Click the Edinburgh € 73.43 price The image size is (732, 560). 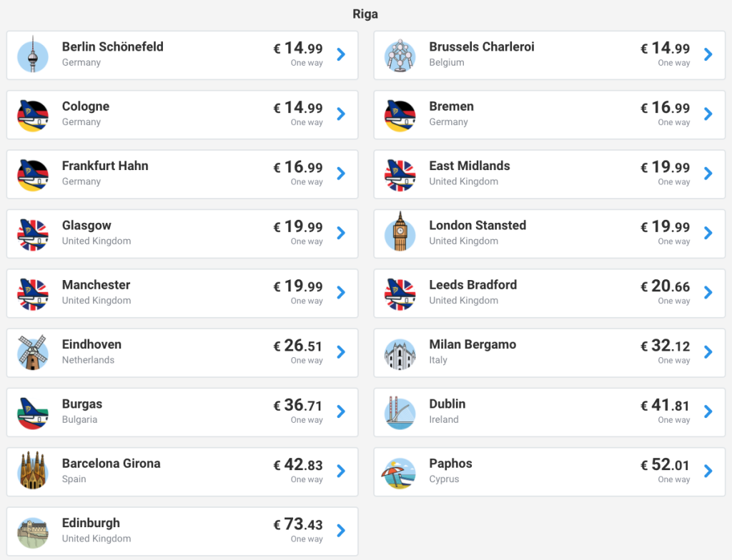click(x=298, y=524)
